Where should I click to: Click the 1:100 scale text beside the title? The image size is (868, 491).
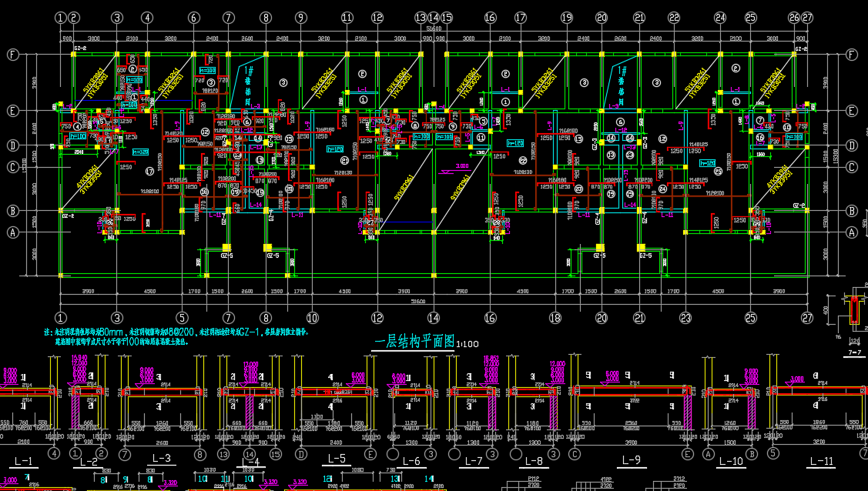pos(468,344)
